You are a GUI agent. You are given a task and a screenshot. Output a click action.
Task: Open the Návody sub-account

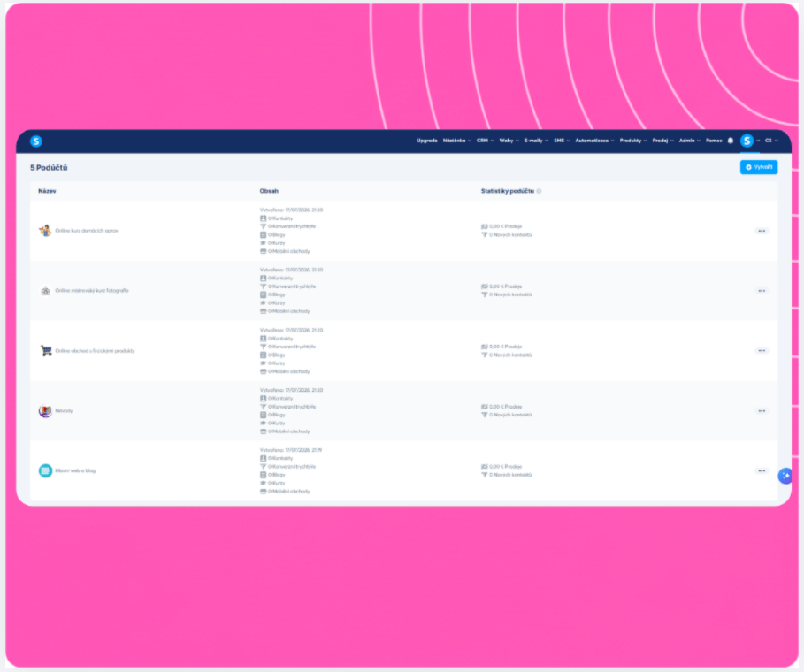point(64,410)
